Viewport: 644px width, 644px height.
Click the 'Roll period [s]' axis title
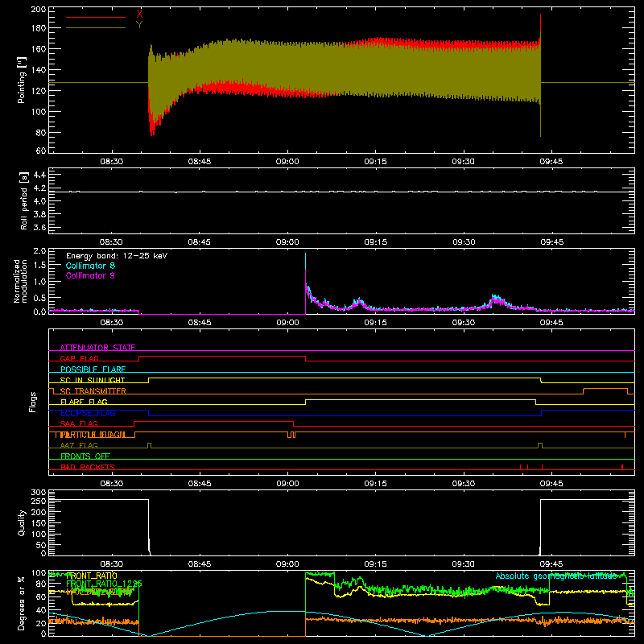pos(24,200)
